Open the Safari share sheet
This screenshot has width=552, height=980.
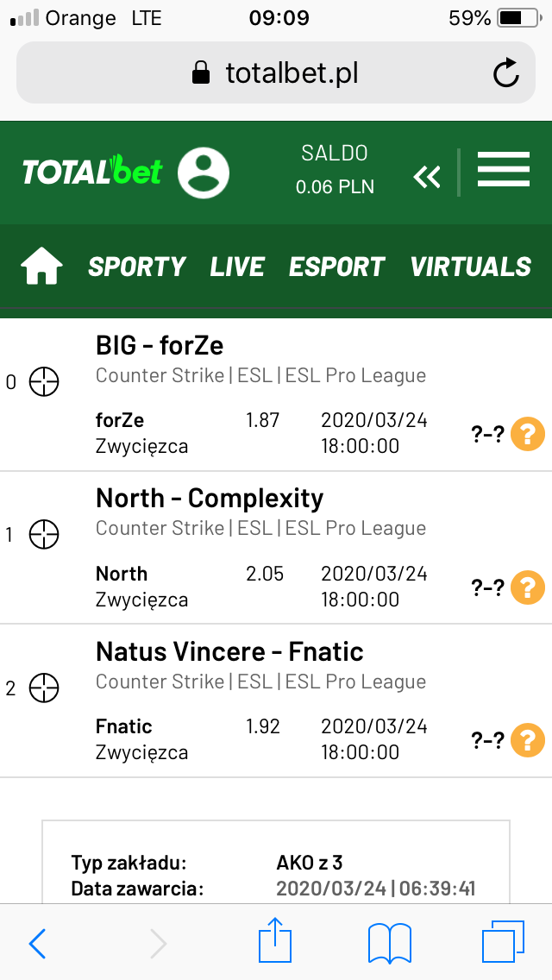275,940
